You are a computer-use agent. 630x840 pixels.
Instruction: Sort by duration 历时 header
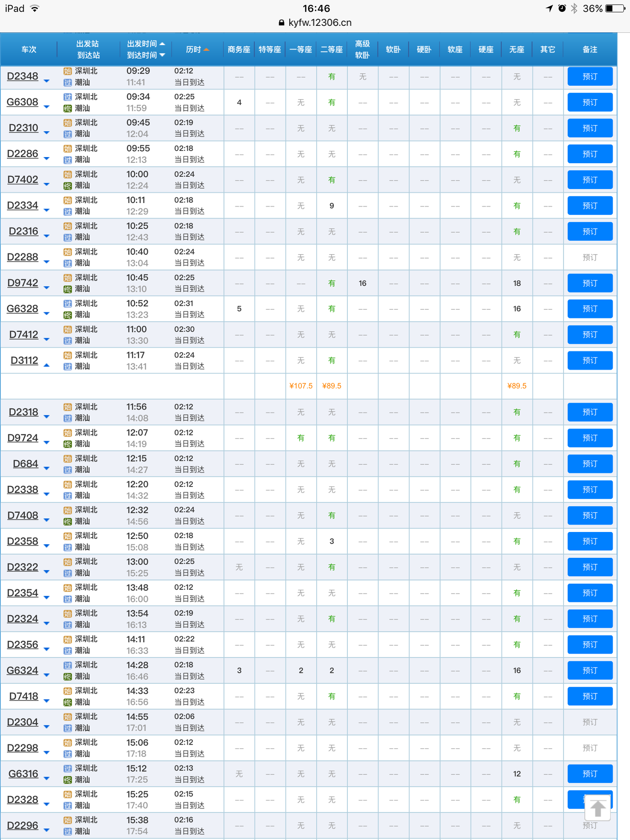(197, 49)
